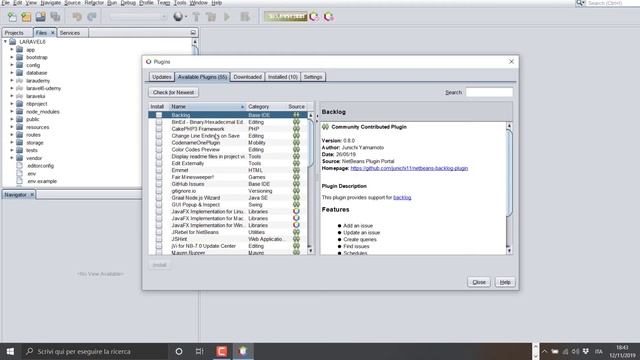The height and width of the screenshot is (360, 640).
Task: Click the app folder icon in Files tree
Action: 20,49
